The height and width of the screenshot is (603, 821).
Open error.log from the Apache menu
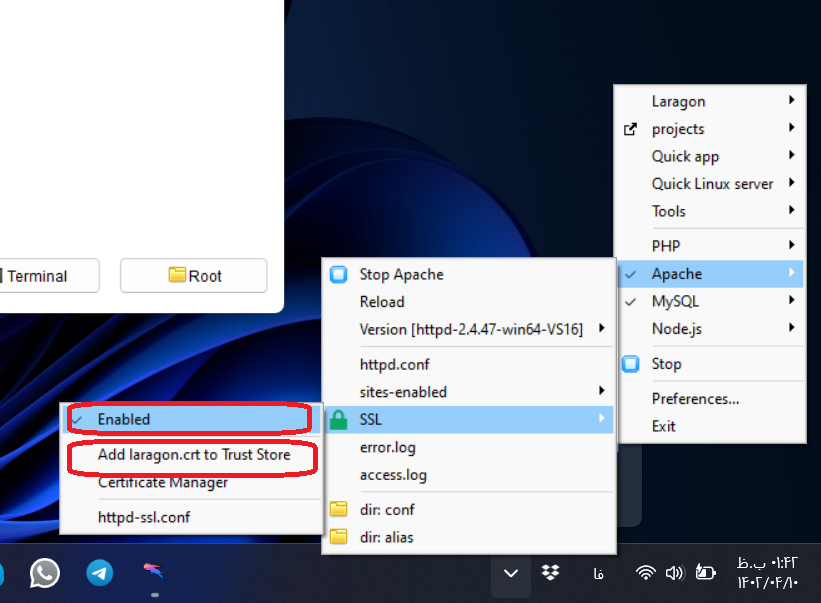click(x=387, y=448)
